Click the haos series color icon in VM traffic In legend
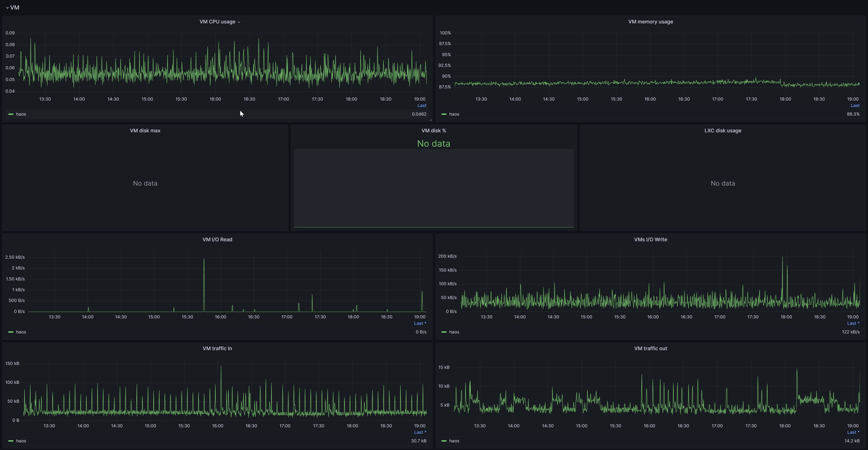The width and height of the screenshot is (868, 450). 11,441
